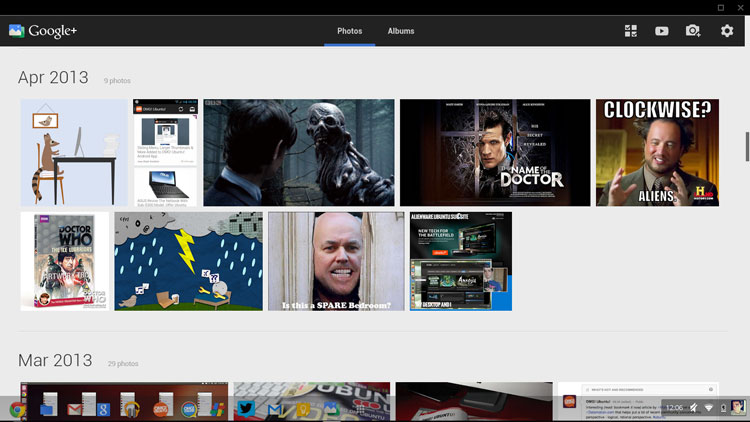Open the photo grid layout icon

630,31
